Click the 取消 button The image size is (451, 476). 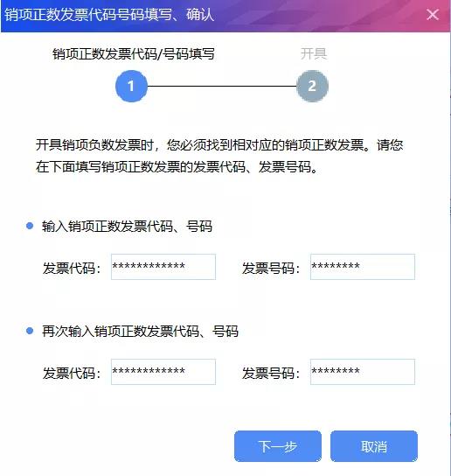click(x=374, y=446)
